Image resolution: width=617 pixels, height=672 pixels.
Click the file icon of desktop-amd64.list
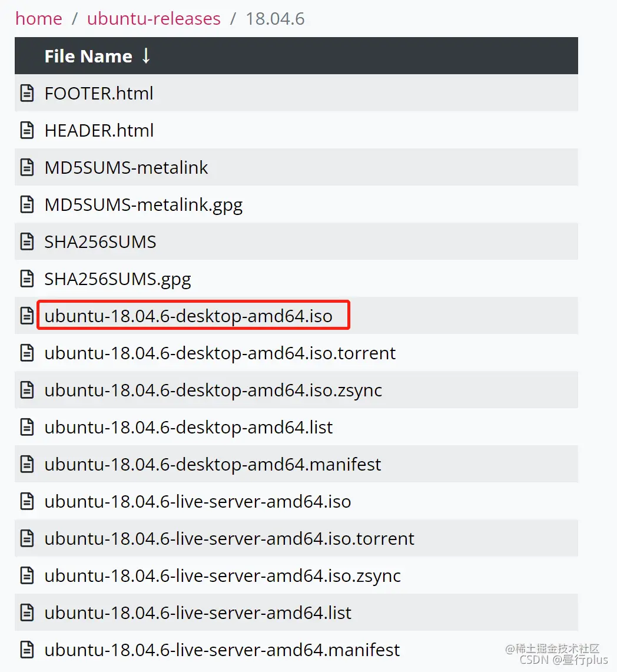click(27, 427)
